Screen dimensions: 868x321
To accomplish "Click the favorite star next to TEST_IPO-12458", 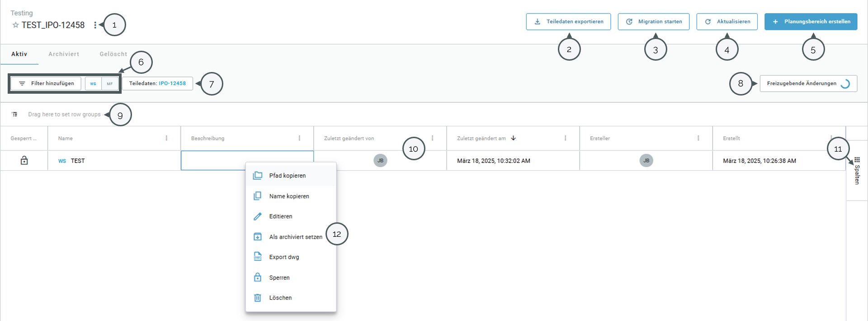I will (15, 25).
